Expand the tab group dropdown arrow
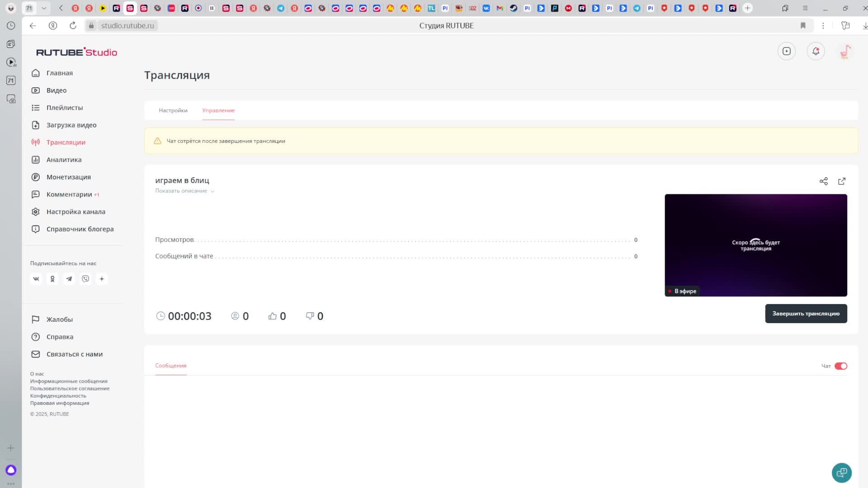Image resolution: width=868 pixels, height=488 pixels. 44,8
